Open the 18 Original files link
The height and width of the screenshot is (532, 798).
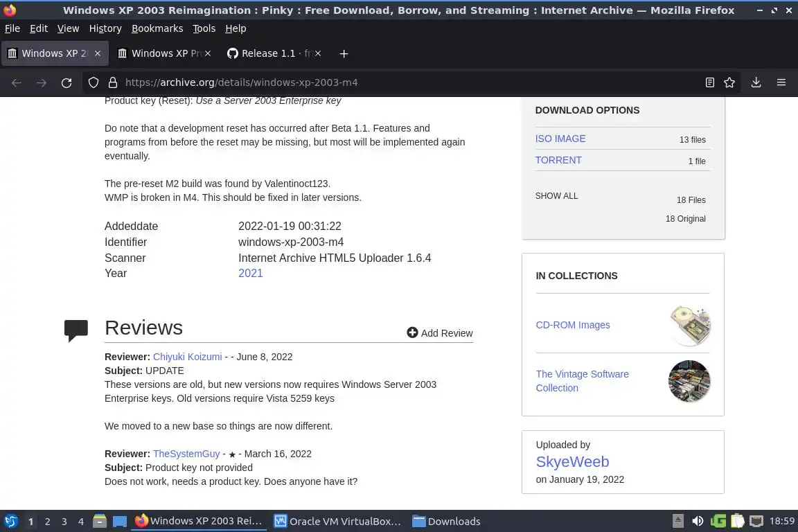[x=686, y=218]
